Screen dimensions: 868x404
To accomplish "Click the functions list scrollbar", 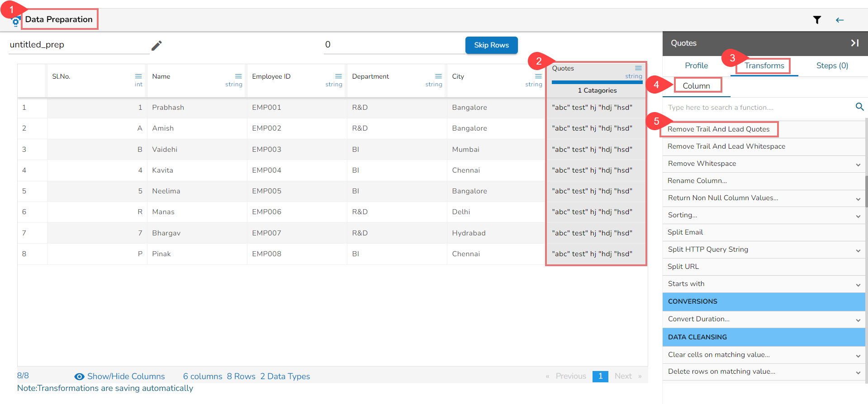I will [866, 191].
